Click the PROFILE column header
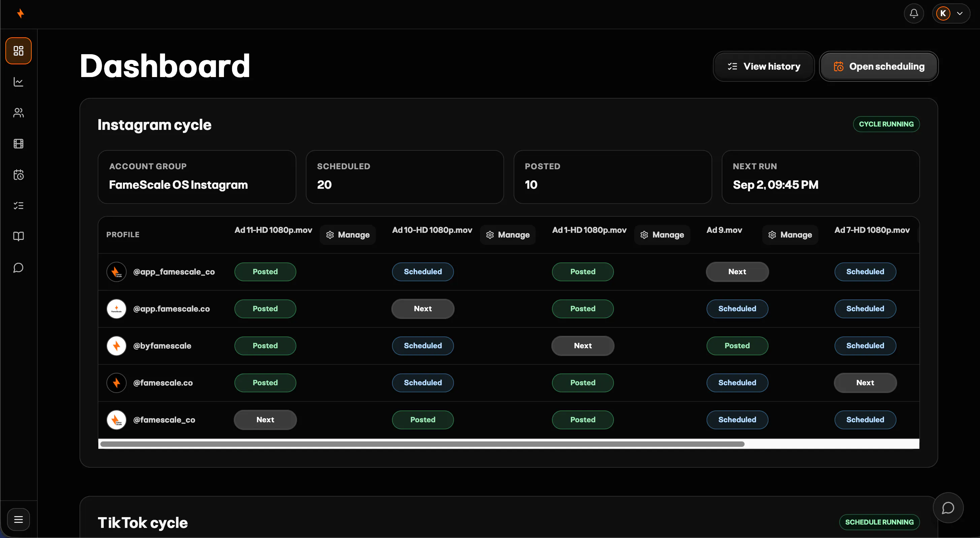The image size is (980, 538). click(123, 235)
